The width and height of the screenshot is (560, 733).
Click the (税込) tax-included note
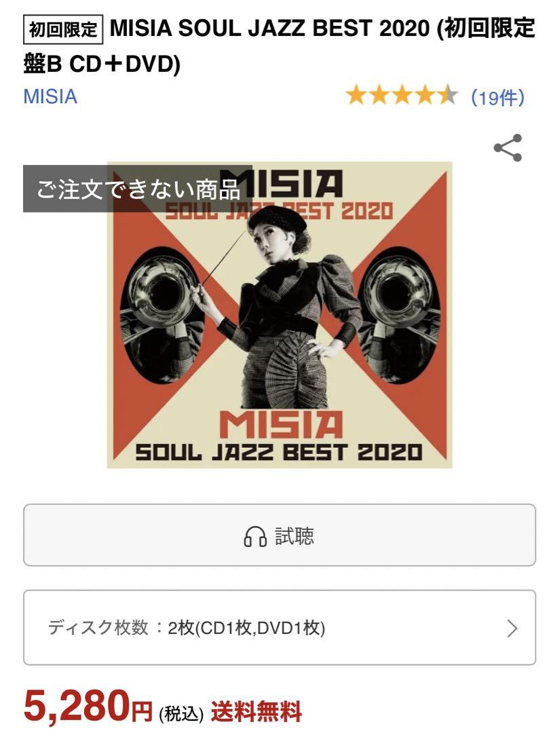[181, 714]
